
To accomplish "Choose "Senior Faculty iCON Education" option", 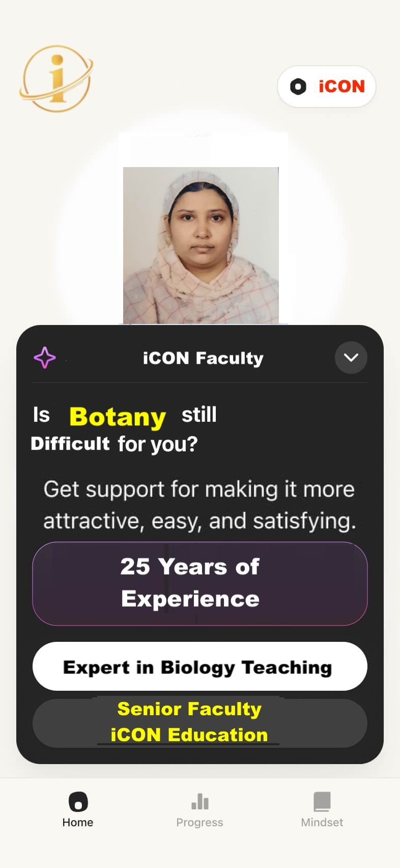I will pos(199,723).
